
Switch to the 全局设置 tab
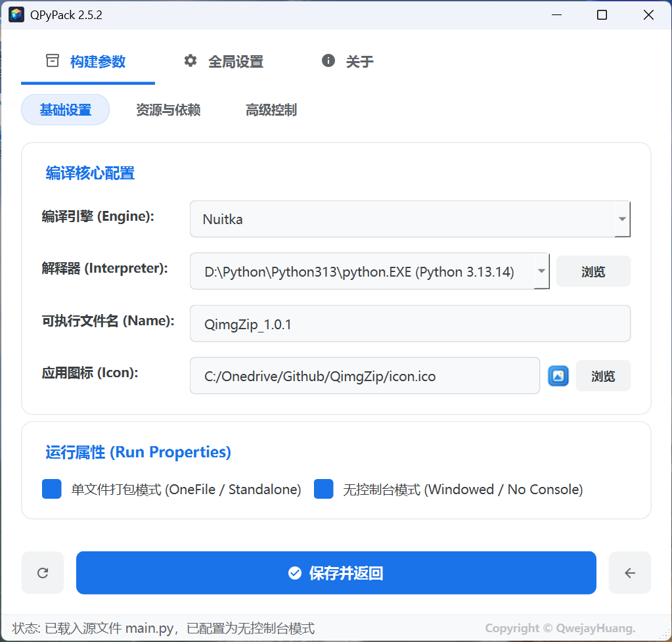click(223, 61)
